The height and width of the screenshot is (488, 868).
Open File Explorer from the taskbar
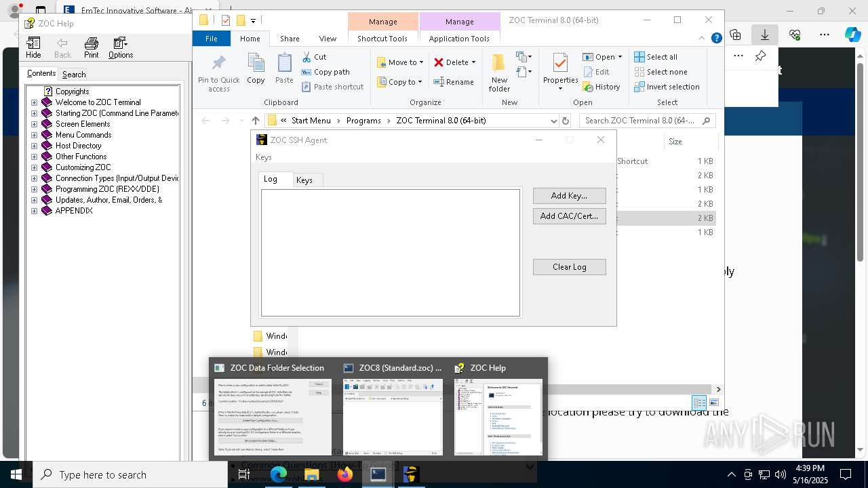pyautogui.click(x=312, y=474)
